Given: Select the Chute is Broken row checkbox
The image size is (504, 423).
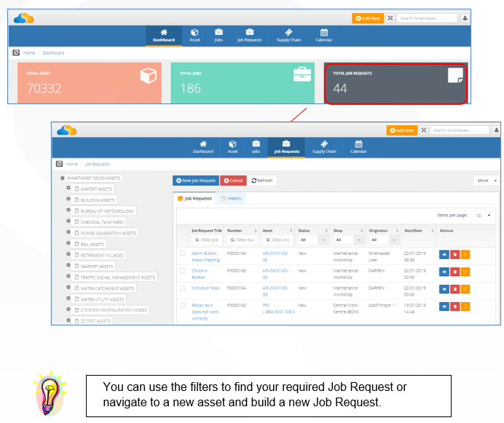Looking at the screenshot, I should (x=183, y=271).
